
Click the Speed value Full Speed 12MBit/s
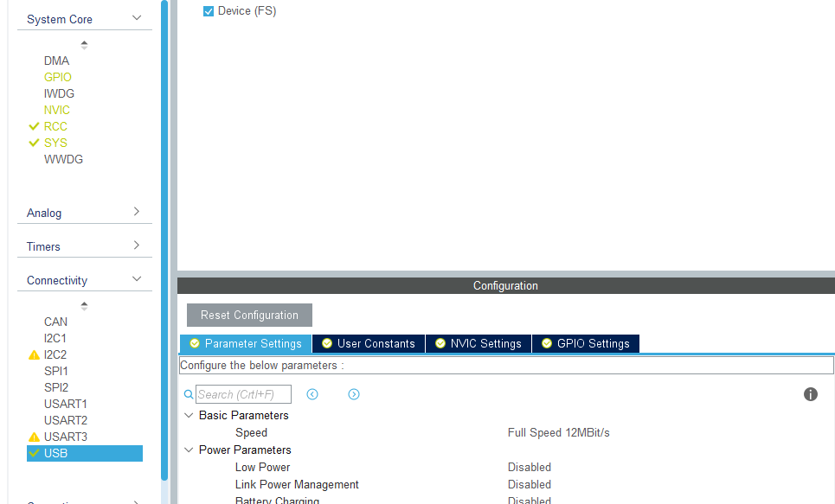pyautogui.click(x=559, y=433)
